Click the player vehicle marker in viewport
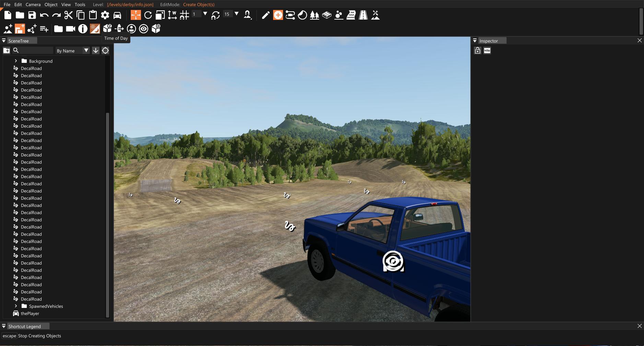Image resolution: width=644 pixels, height=346 pixels. click(393, 262)
